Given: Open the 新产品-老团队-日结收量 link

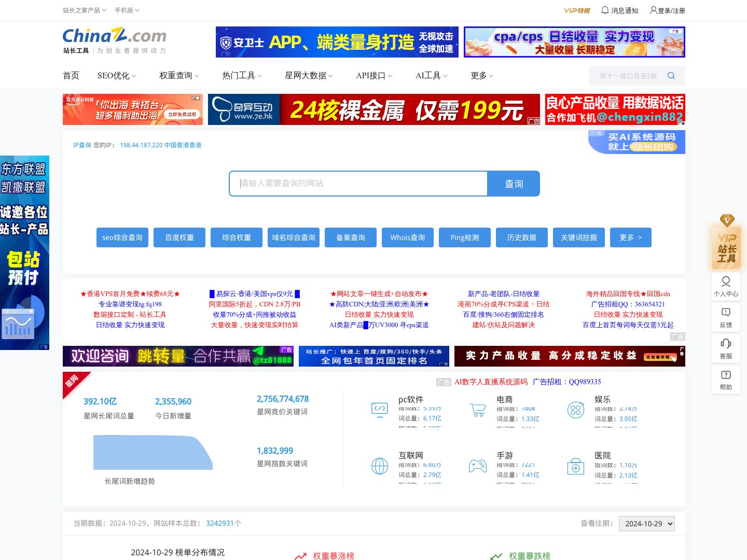Looking at the screenshot, I should click(504, 294).
